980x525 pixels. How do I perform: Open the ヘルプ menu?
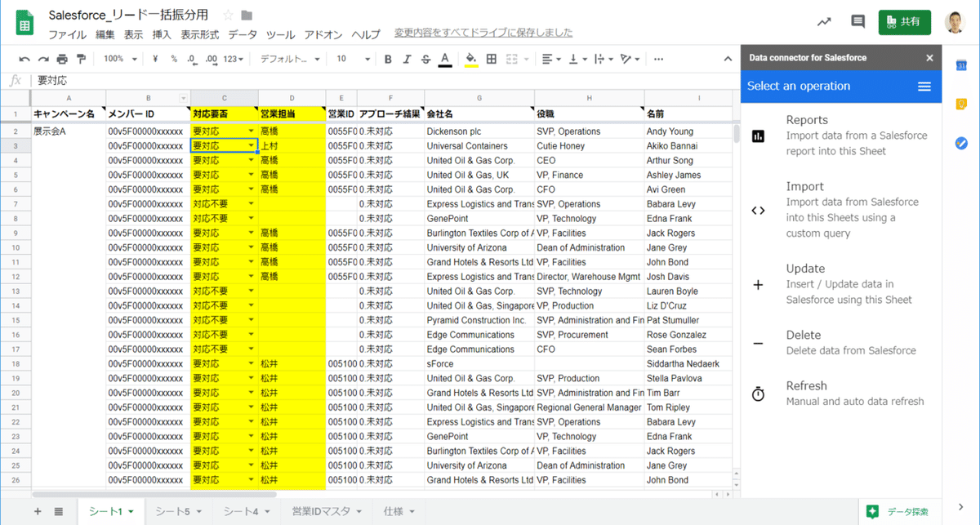366,34
